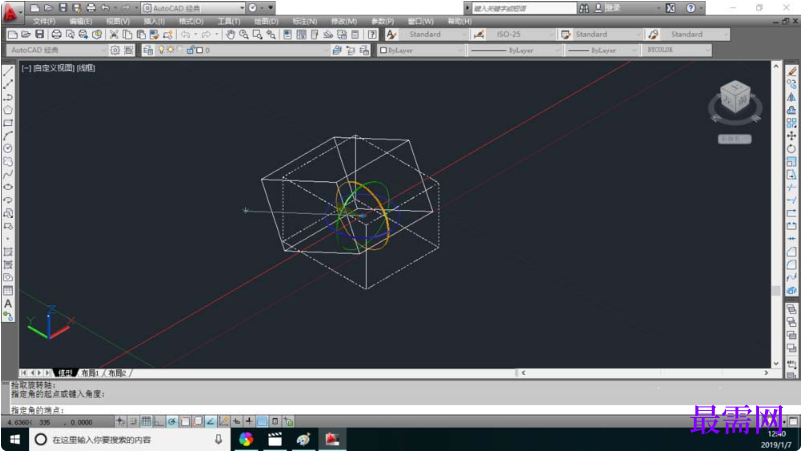
Task: Select the Rotate tool in modify toolbar
Action: tap(791, 149)
